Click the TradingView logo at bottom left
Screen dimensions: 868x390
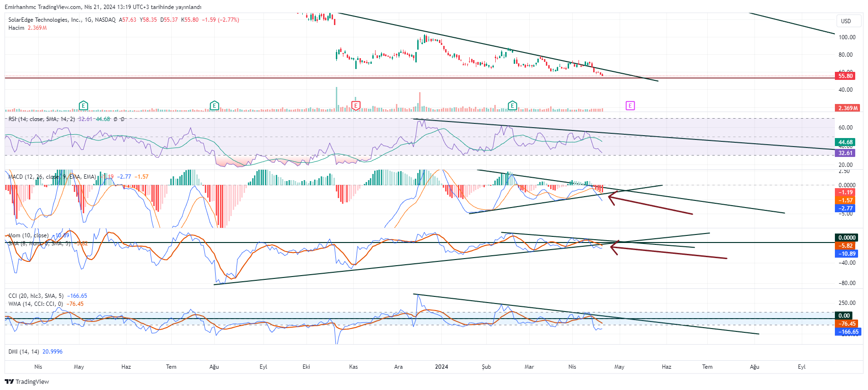27,381
